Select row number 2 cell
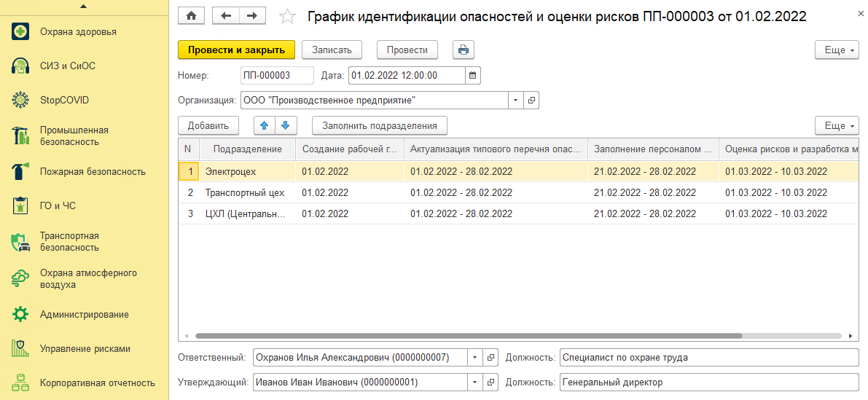 pos(188,192)
